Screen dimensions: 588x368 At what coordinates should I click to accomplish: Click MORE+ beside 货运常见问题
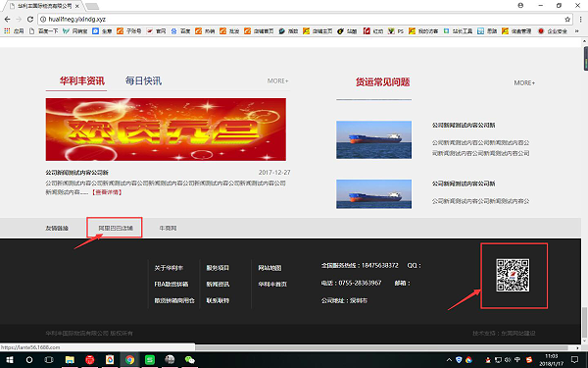pyautogui.click(x=524, y=82)
